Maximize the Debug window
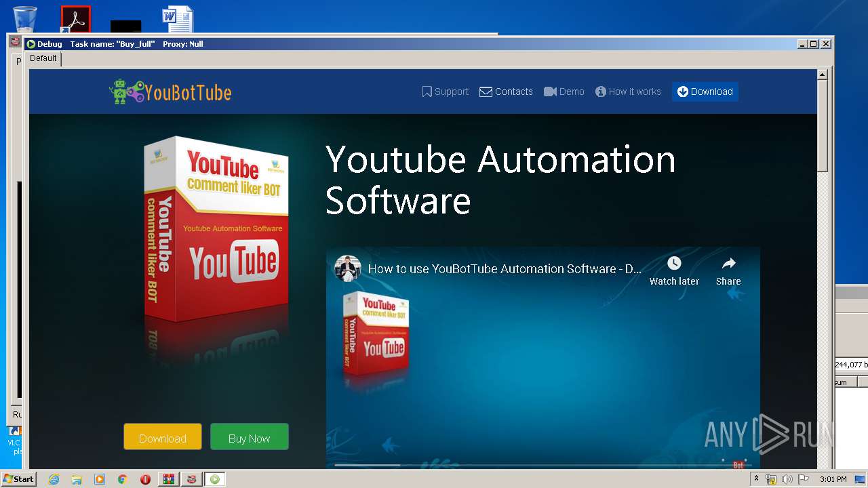This screenshot has width=868, height=488. 814,44
